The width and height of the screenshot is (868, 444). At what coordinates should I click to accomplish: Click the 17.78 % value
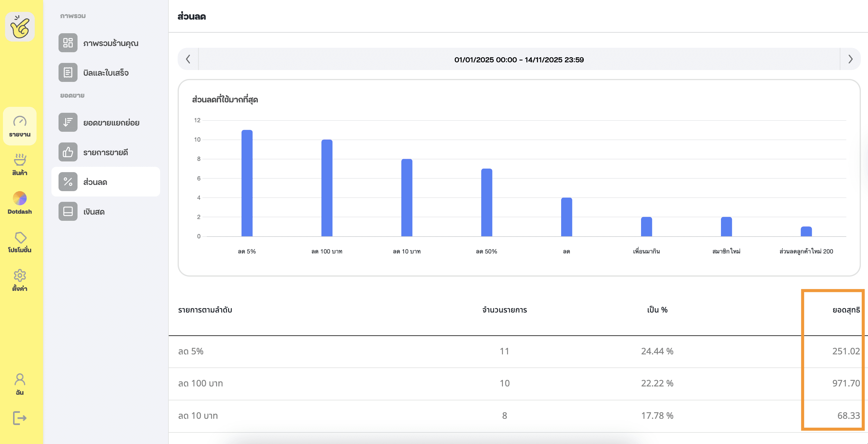[657, 416]
